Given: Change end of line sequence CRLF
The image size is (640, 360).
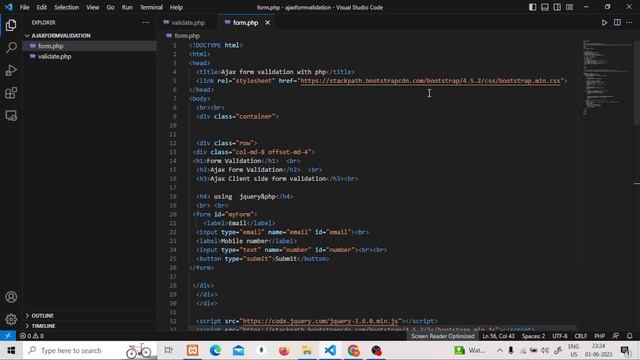Looking at the screenshot, I should click(x=580, y=336).
